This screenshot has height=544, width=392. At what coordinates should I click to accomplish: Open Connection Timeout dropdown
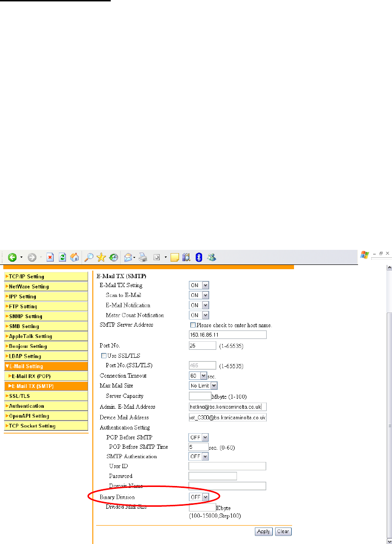coord(198,376)
